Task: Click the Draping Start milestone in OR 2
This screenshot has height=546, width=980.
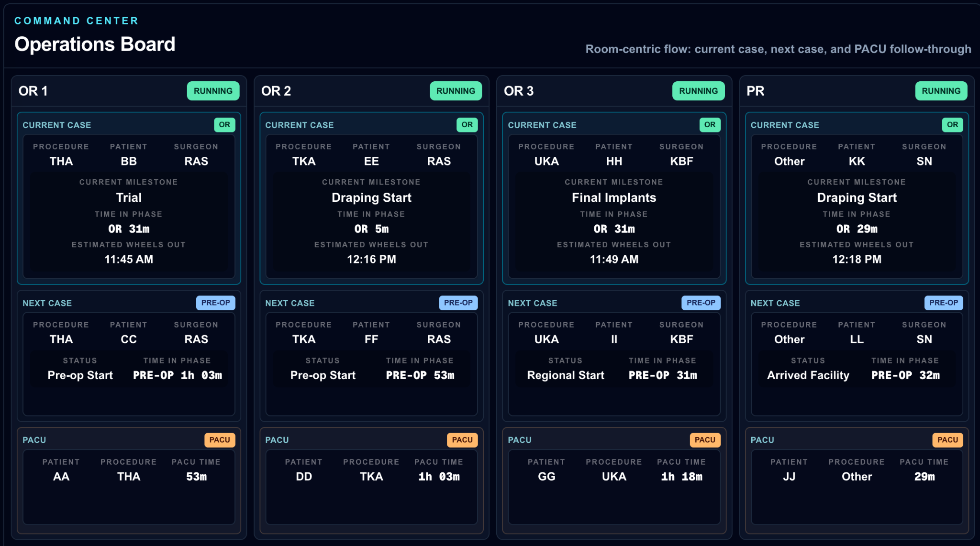Action: click(x=371, y=197)
